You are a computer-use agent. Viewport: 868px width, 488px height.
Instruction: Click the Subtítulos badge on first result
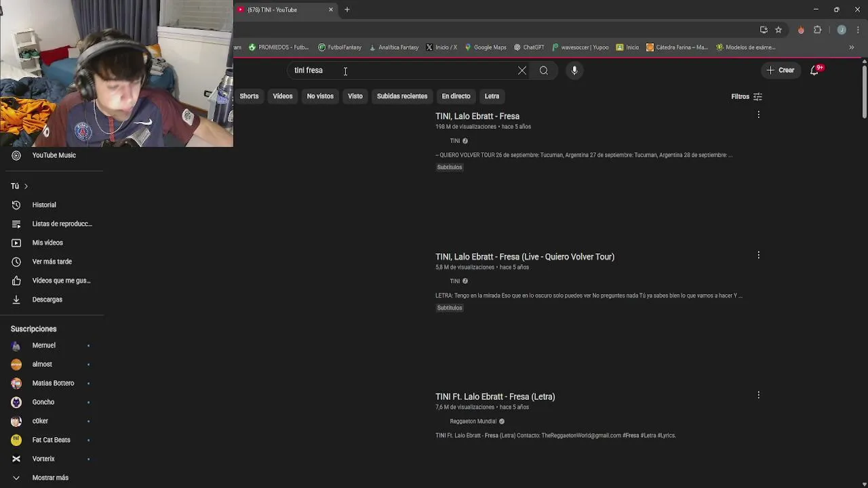pyautogui.click(x=450, y=167)
